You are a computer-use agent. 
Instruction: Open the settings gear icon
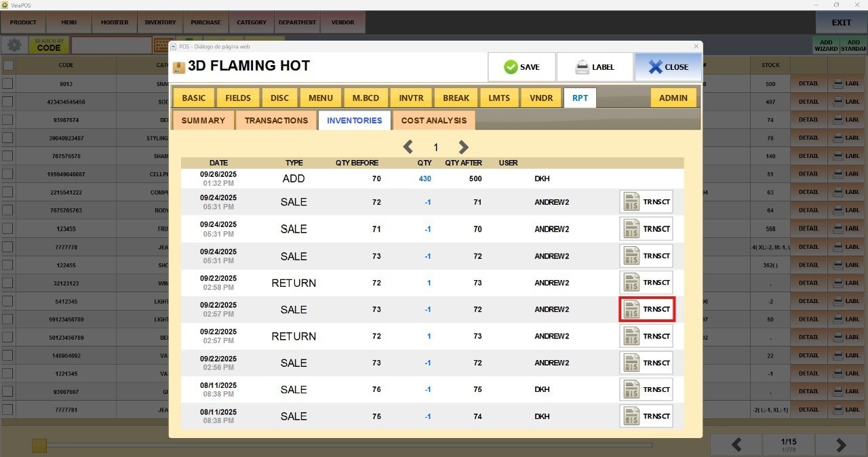pyautogui.click(x=14, y=45)
